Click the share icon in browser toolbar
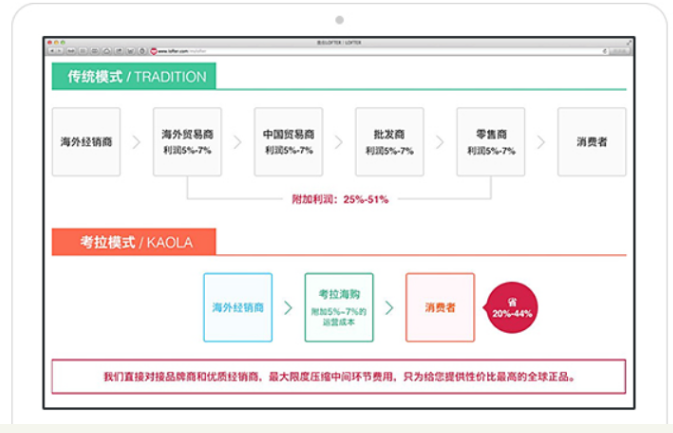This screenshot has width=673, height=433. (118, 51)
